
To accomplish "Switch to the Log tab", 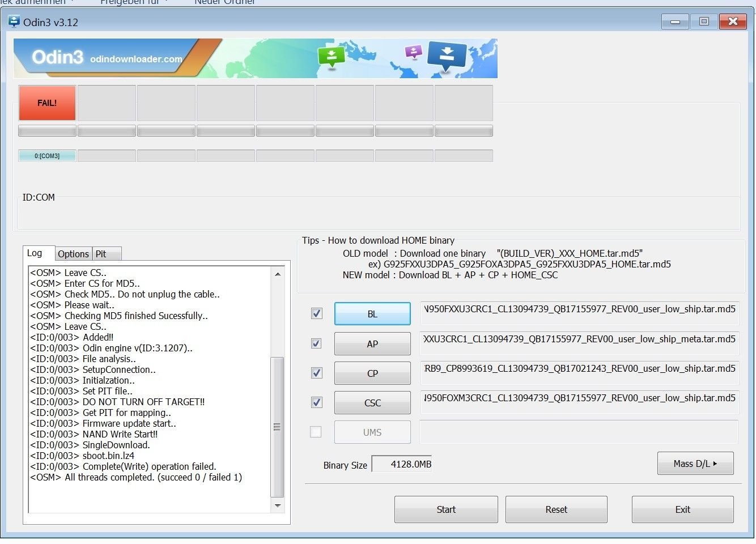I will pos(39,253).
